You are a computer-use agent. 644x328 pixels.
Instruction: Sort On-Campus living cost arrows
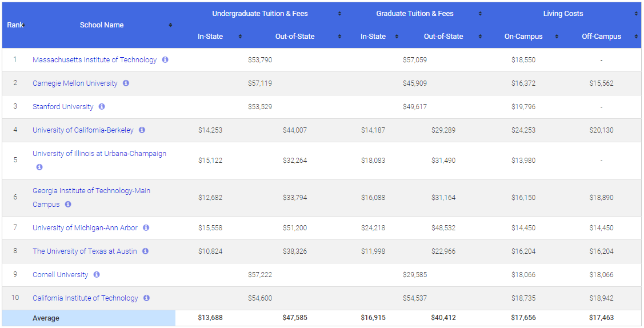(557, 37)
